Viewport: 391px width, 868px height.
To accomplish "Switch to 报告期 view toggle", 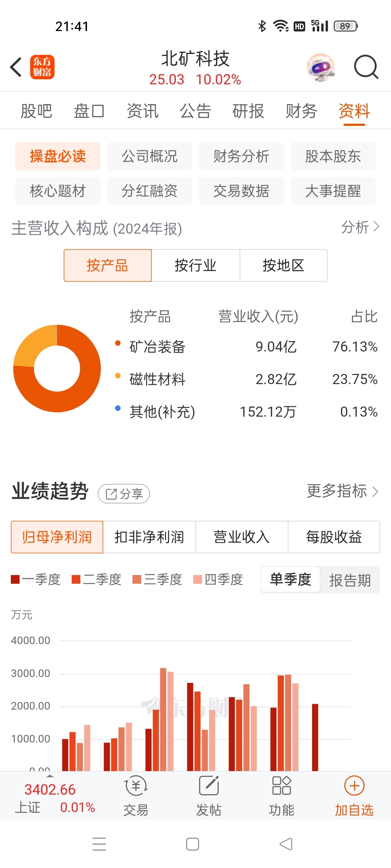I will tap(350, 580).
